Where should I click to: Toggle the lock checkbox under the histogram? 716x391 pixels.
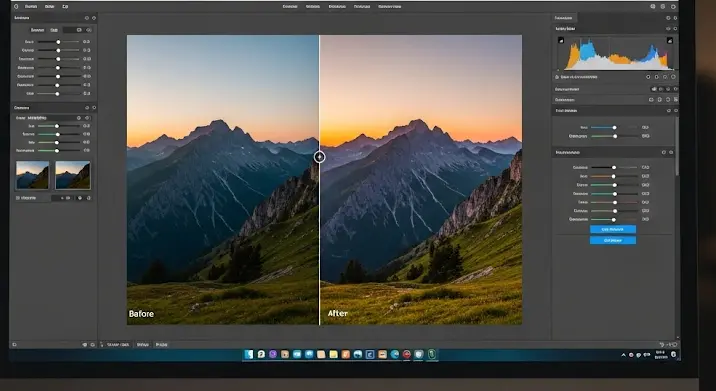pos(557,77)
